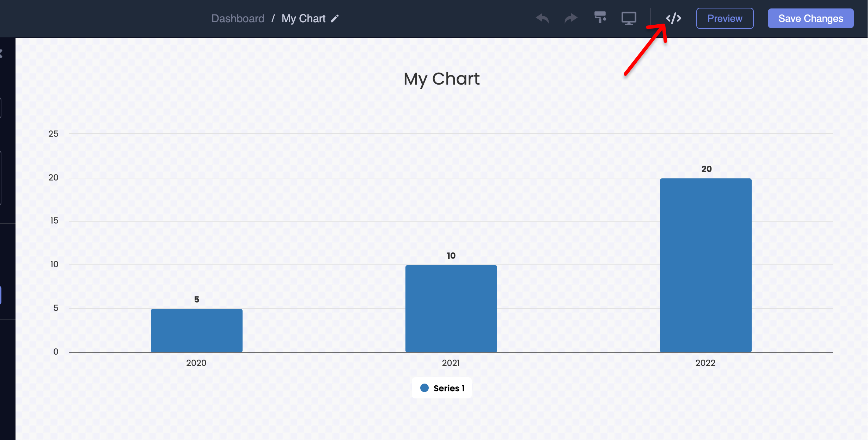Open the embed code view
This screenshot has height=440, width=868.
tap(674, 18)
